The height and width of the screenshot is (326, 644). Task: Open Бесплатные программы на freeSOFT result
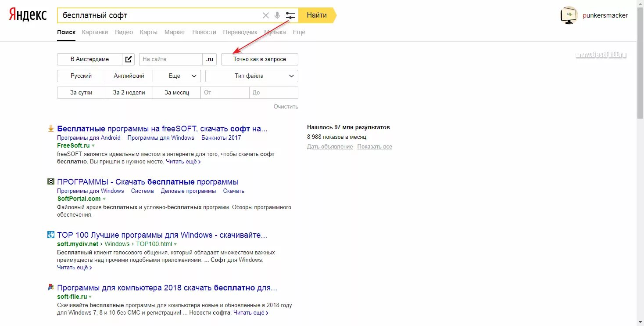coord(162,129)
